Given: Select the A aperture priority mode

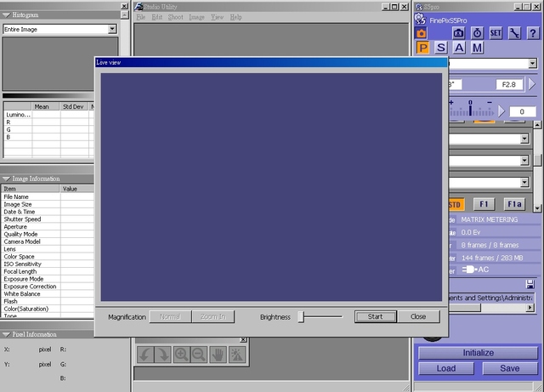Looking at the screenshot, I should tap(459, 48).
